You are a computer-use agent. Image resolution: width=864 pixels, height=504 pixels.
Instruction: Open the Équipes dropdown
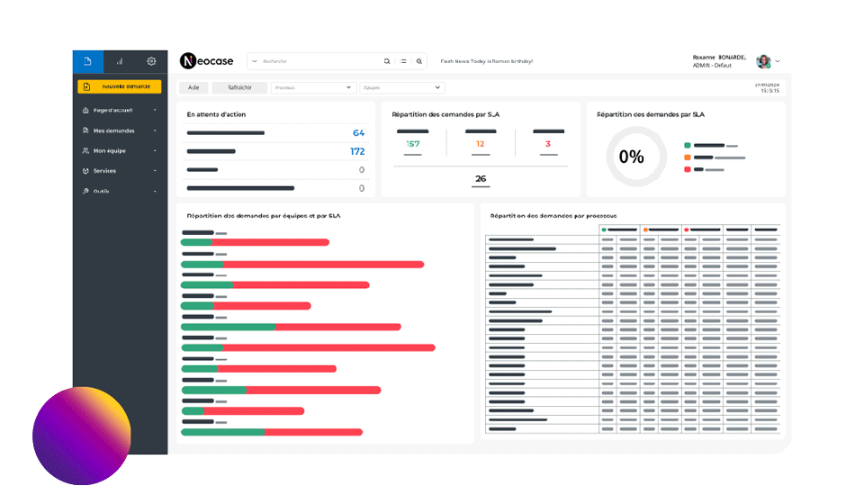(x=402, y=87)
